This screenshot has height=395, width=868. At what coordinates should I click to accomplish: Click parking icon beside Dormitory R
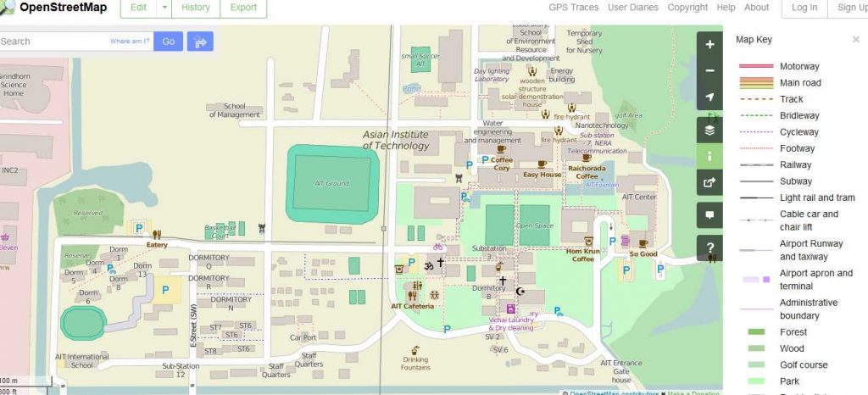click(165, 290)
